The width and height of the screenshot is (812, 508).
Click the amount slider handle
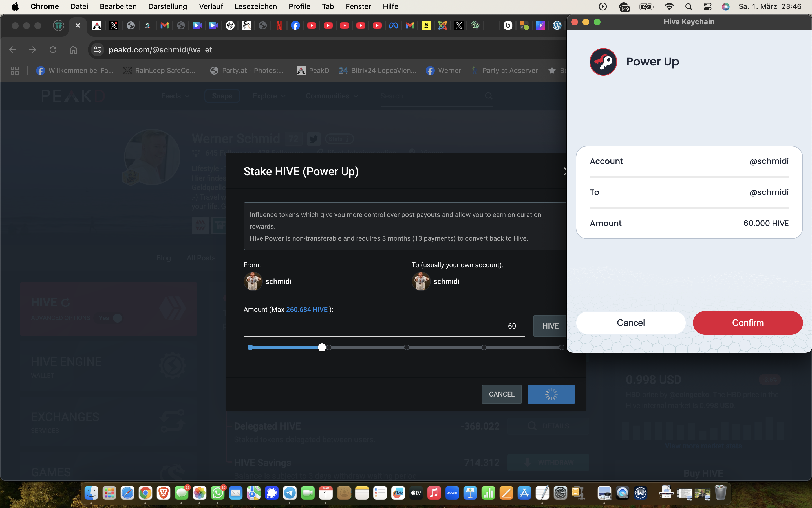322,347
